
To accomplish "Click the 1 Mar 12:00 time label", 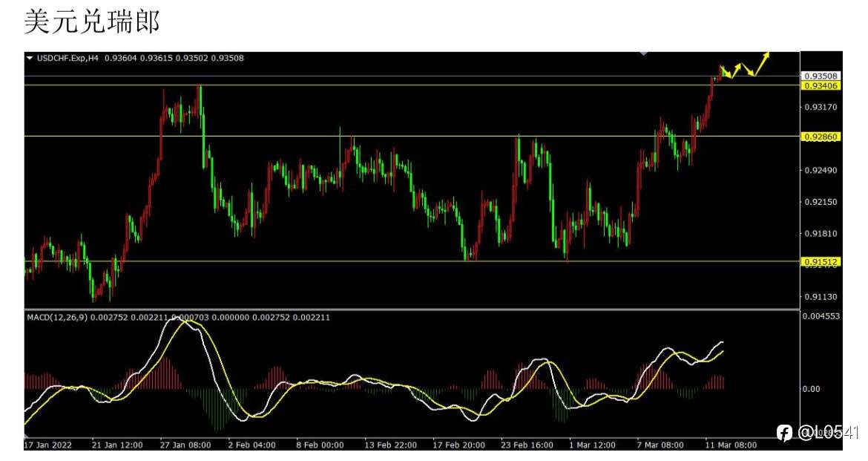I will click(x=592, y=445).
